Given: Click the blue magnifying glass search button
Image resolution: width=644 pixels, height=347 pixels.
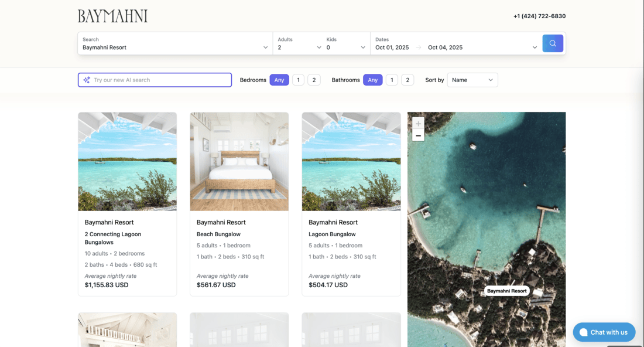Looking at the screenshot, I should tap(553, 43).
